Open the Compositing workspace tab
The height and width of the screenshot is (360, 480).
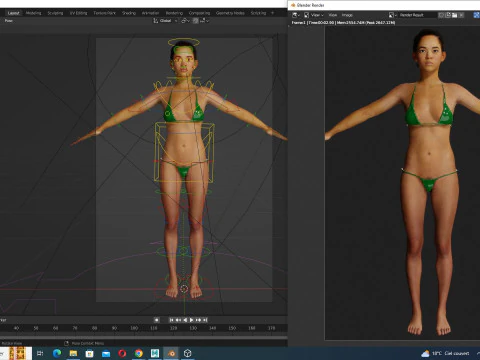click(199, 13)
